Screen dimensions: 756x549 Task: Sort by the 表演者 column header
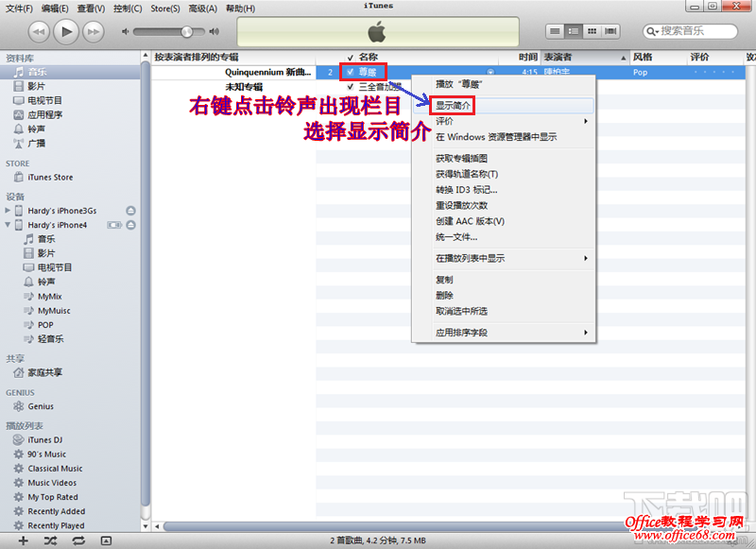pos(585,58)
